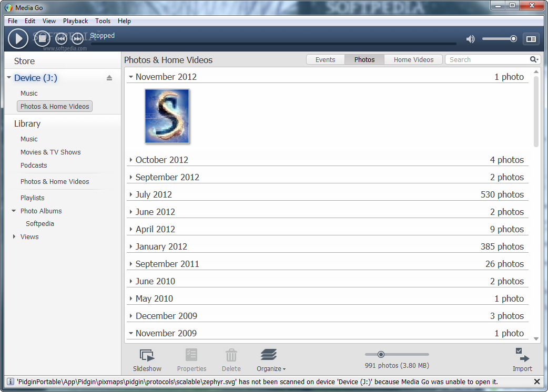This screenshot has height=392, width=548.
Task: Expand the Views tree item
Action: (x=14, y=236)
